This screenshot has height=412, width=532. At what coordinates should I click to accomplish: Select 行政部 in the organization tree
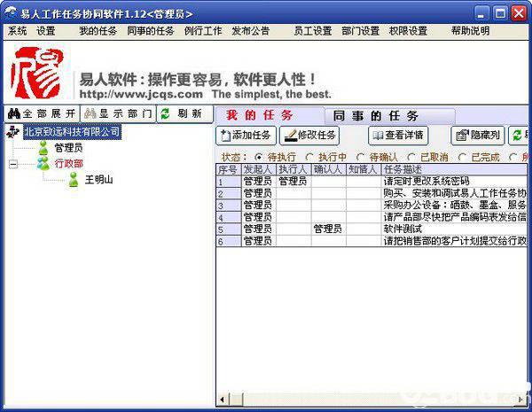[69, 164]
